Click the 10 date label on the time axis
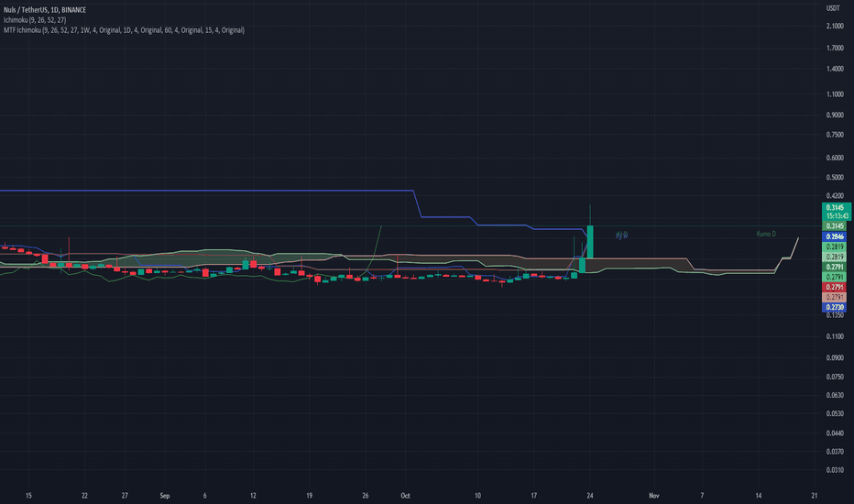The width and height of the screenshot is (854, 504). coord(477,496)
